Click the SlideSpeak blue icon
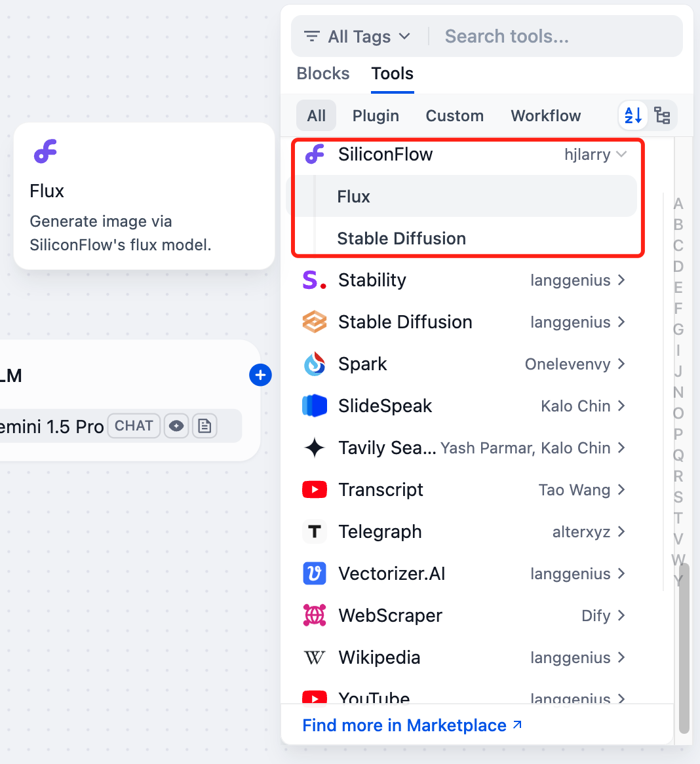The image size is (700, 764). pos(315,406)
